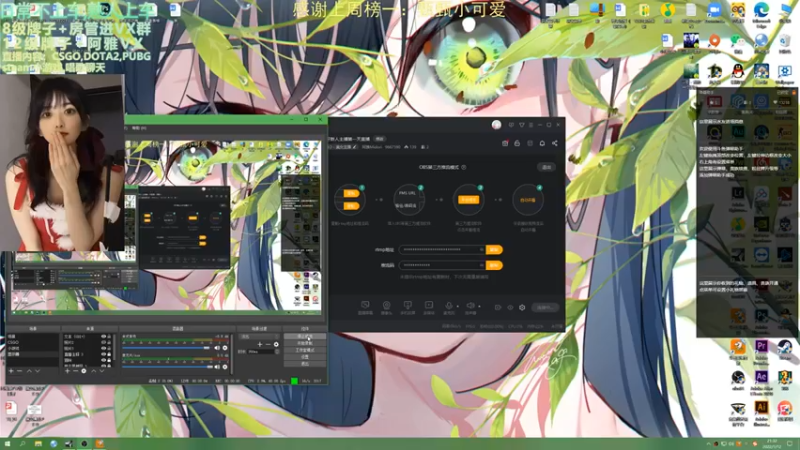Copy the rtmp address with orange button
The width and height of the screenshot is (800, 450).
(494, 249)
